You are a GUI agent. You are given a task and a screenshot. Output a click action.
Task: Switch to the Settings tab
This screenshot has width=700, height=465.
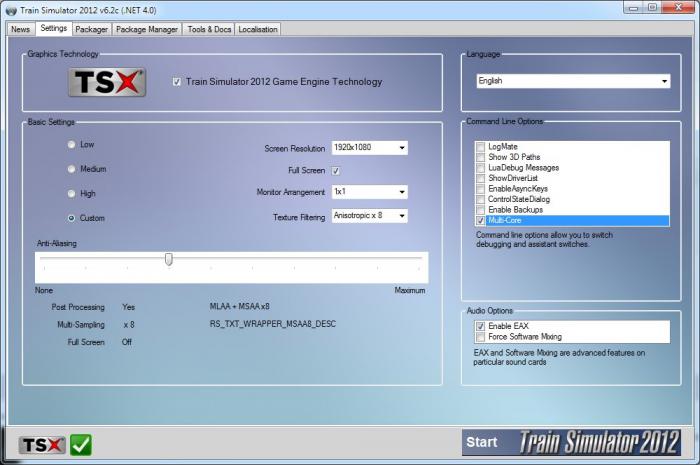point(54,28)
